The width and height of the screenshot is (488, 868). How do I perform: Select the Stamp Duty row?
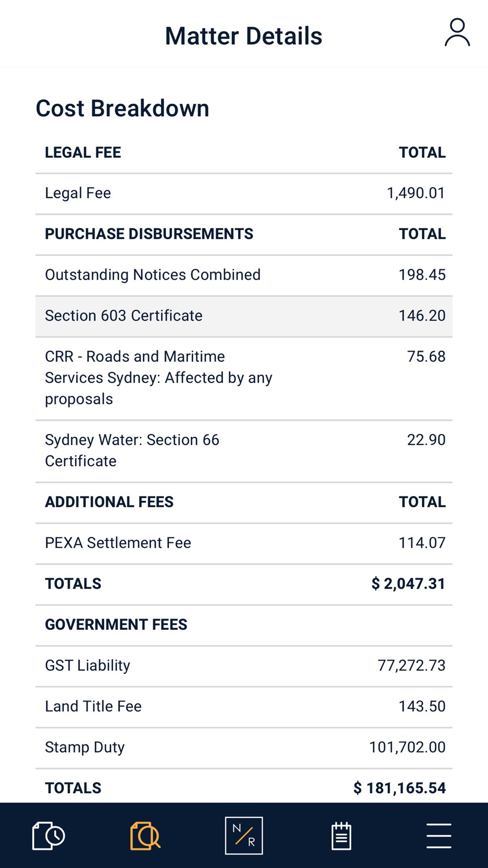[x=244, y=748]
